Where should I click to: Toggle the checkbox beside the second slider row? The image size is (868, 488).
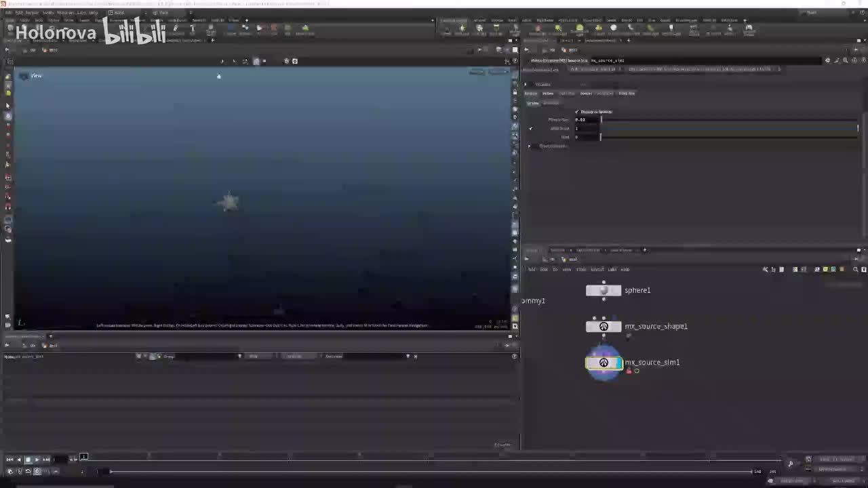coord(531,128)
